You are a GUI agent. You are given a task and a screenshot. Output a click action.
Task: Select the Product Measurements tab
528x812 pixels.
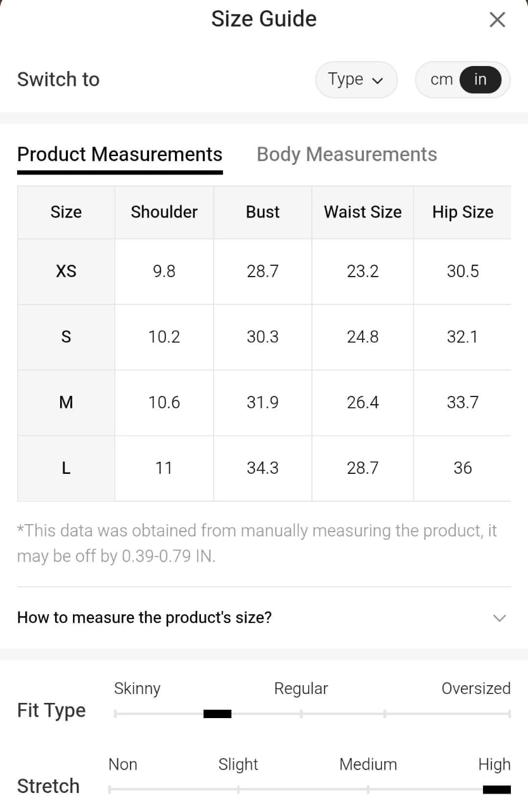click(120, 155)
